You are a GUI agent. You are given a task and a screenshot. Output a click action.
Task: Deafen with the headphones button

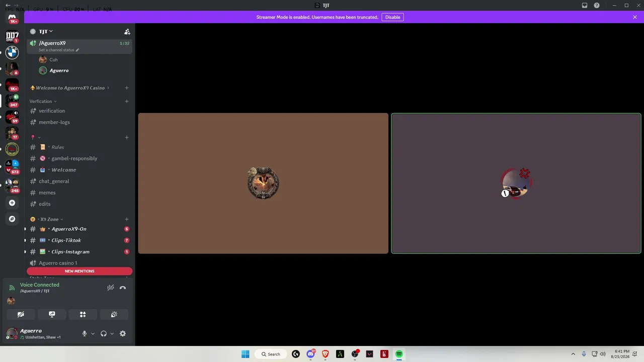[x=104, y=333]
